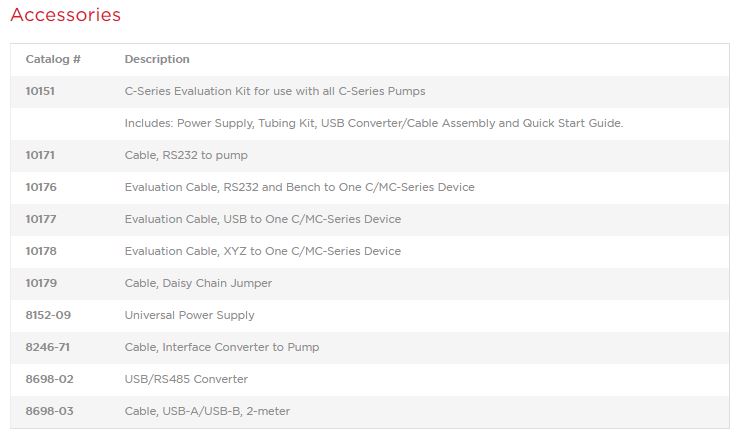Select catalog number 8246-71
737x439 pixels.
48,347
